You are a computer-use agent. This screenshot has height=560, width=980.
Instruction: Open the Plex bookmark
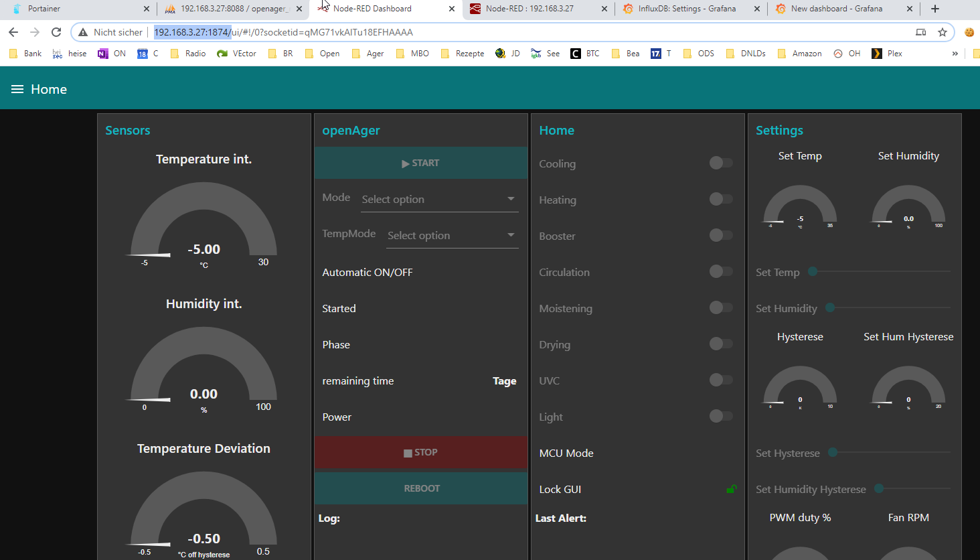tap(887, 54)
